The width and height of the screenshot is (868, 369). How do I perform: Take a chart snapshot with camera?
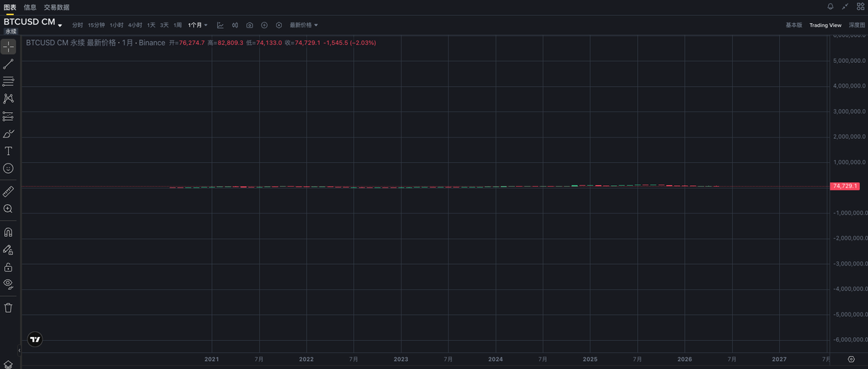coord(250,25)
